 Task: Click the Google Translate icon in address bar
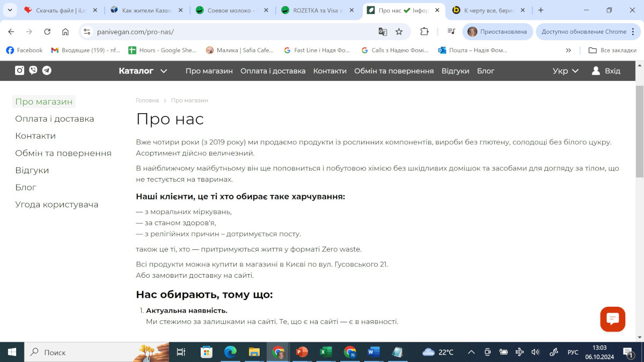[383, 32]
